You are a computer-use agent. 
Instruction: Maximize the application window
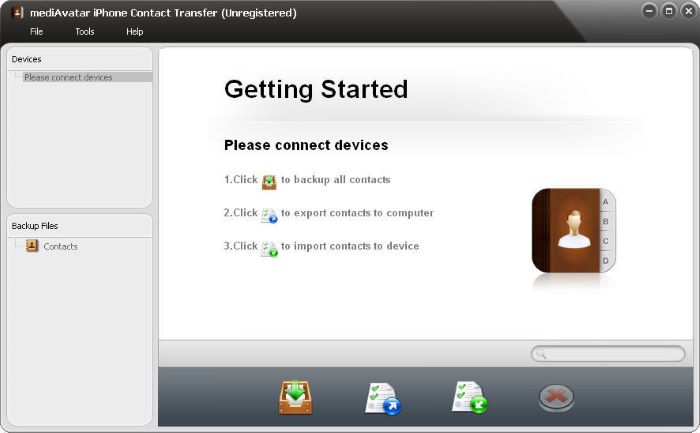click(x=669, y=11)
